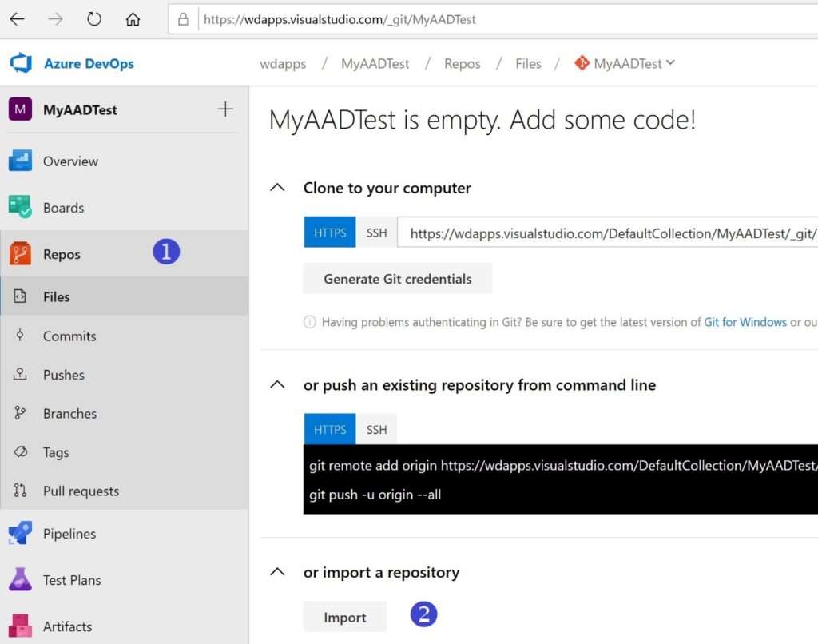Click the Generate Git credentials button
Viewport: 818px width, 644px height.
coord(397,279)
